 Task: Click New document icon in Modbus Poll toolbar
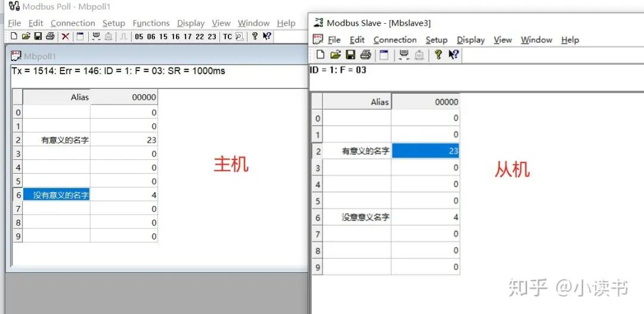(x=14, y=36)
